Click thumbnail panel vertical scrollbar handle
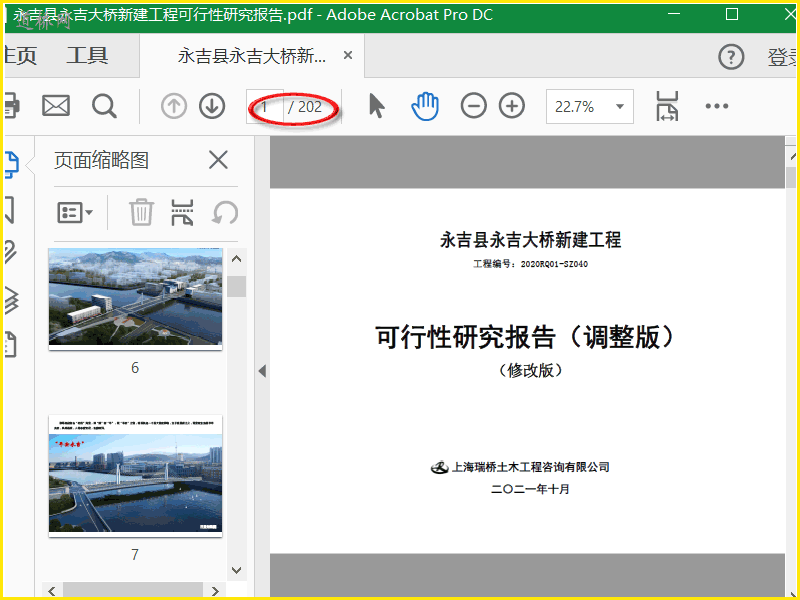This screenshot has width=800, height=600. [x=237, y=286]
